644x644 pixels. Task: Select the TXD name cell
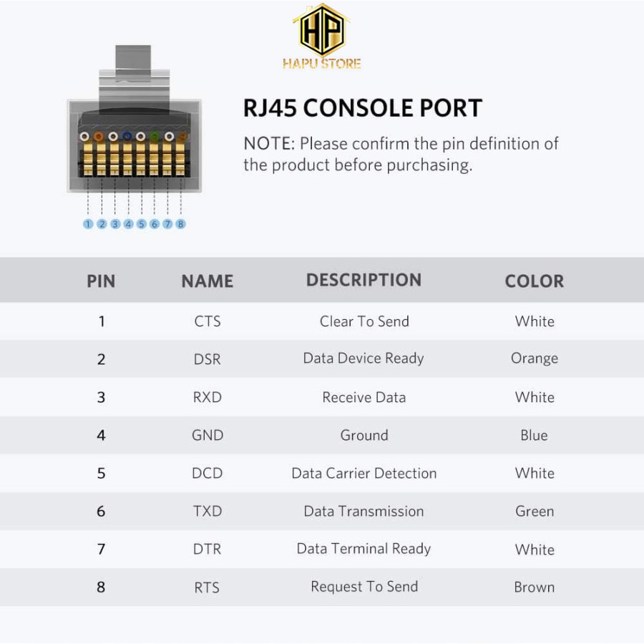pos(208,511)
